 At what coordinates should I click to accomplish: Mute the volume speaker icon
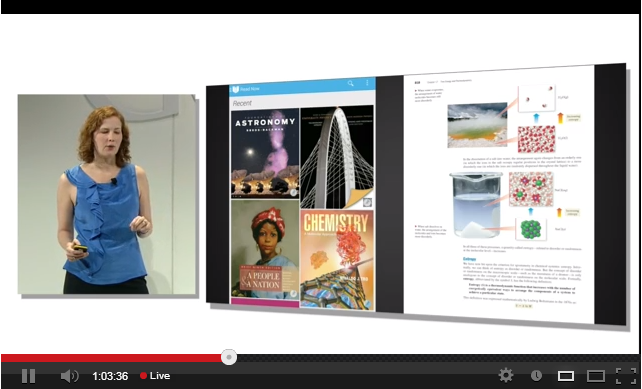click(70, 376)
